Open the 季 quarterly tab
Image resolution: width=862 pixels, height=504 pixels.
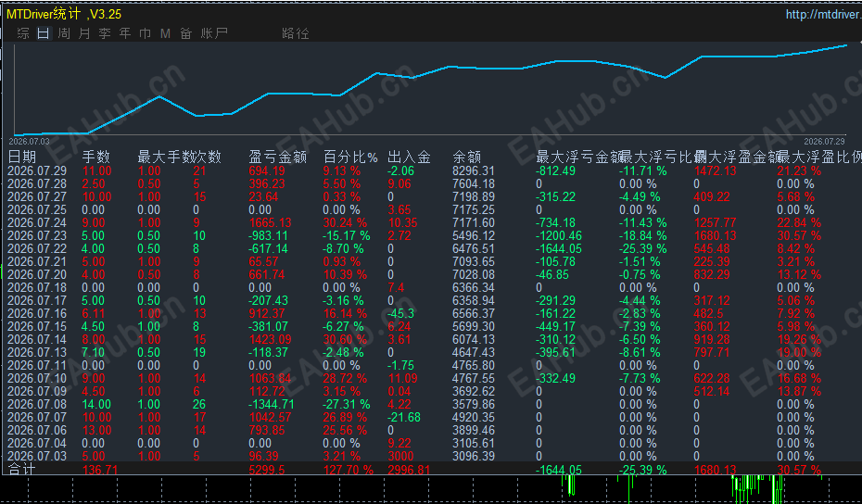pyautogui.click(x=105, y=33)
